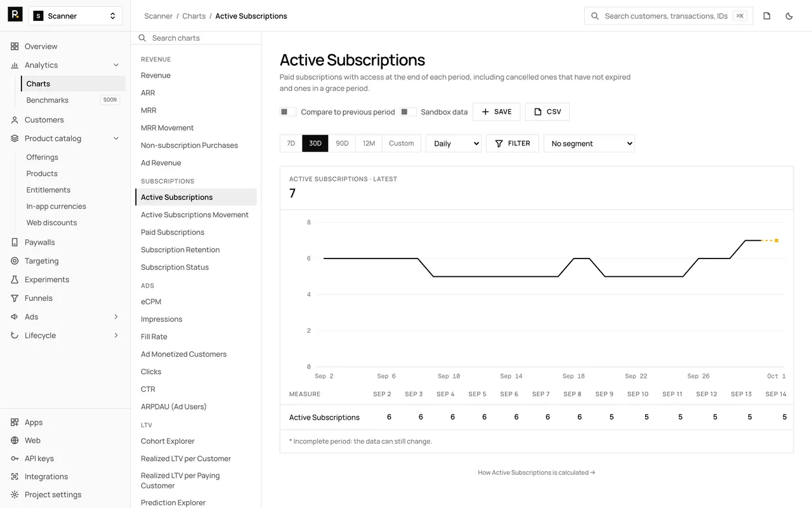Expand the Lifecycle section chevron
The height and width of the screenshot is (508, 812).
116,335
